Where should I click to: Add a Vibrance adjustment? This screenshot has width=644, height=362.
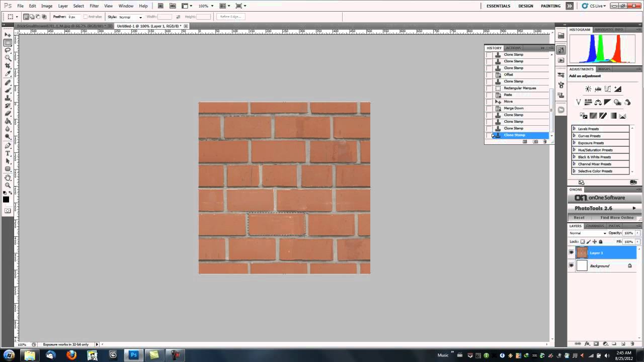pyautogui.click(x=579, y=102)
